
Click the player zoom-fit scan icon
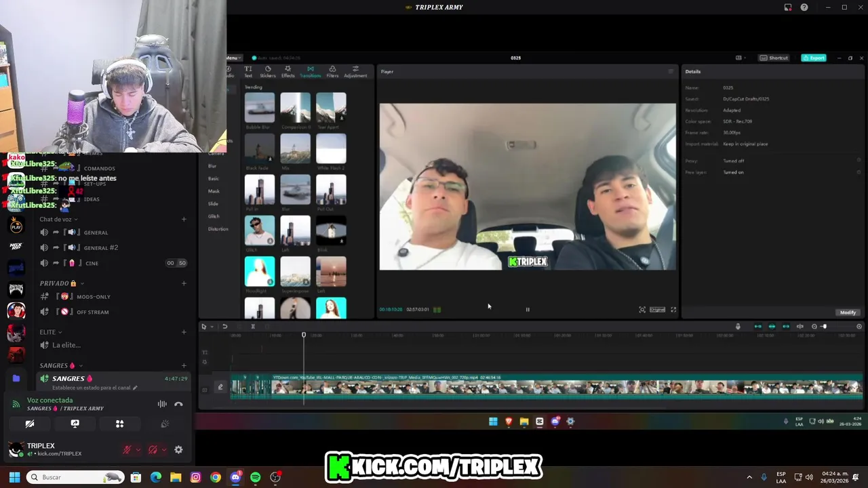642,310
